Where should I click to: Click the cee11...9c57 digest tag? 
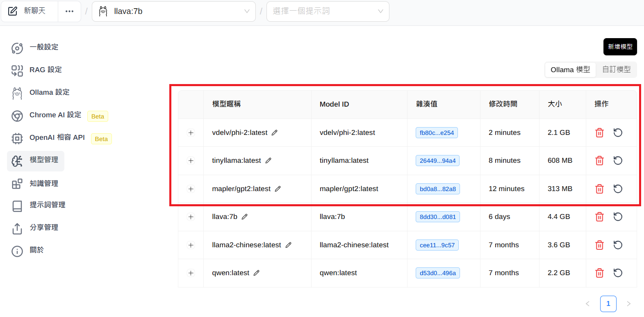437,245
